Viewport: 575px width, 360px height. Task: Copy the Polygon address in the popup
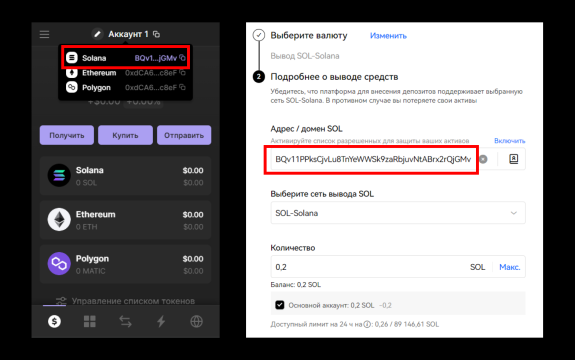(182, 87)
